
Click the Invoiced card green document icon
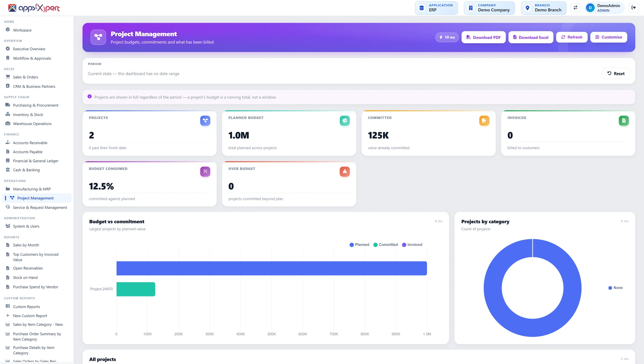[x=623, y=120]
